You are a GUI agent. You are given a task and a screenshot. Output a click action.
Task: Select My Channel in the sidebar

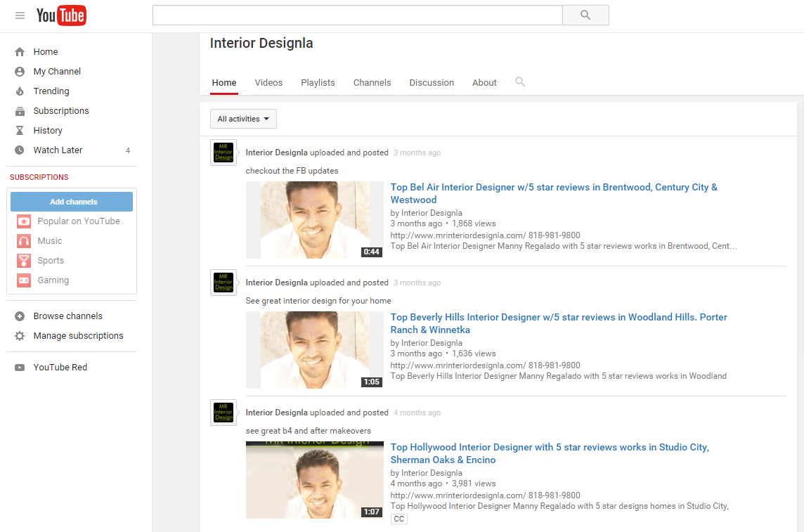pos(57,71)
